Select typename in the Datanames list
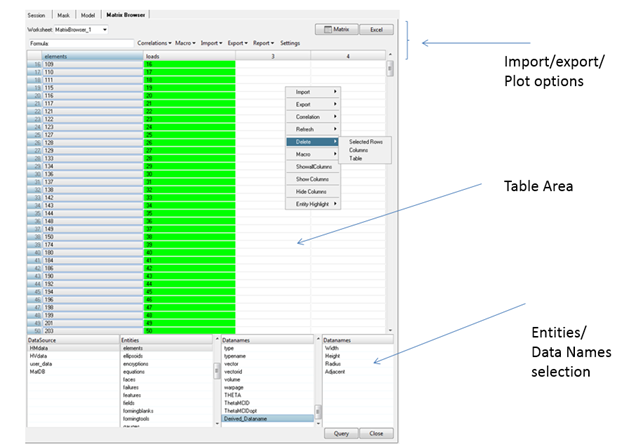Screen dimensions: 624x446 pyautogui.click(x=268, y=356)
